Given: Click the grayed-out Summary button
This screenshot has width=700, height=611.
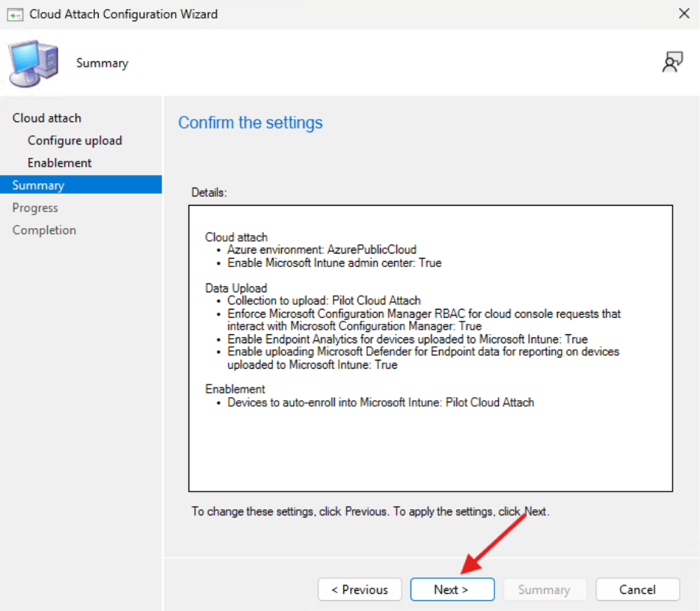Looking at the screenshot, I should [x=544, y=589].
